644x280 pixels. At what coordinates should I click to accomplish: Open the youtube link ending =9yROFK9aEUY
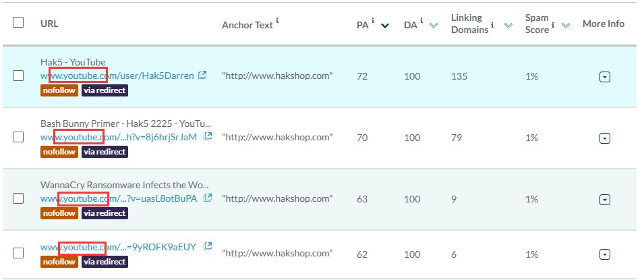tap(118, 247)
